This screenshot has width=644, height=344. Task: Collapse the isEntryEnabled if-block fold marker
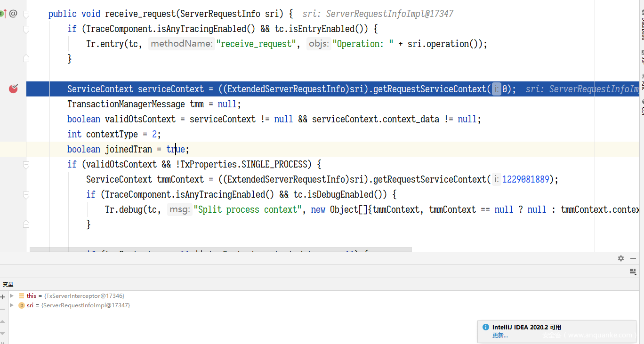point(26,29)
